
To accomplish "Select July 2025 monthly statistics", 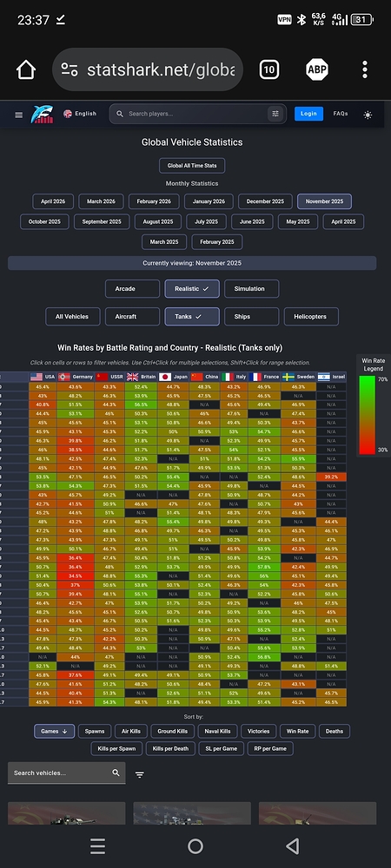I will click(x=206, y=221).
